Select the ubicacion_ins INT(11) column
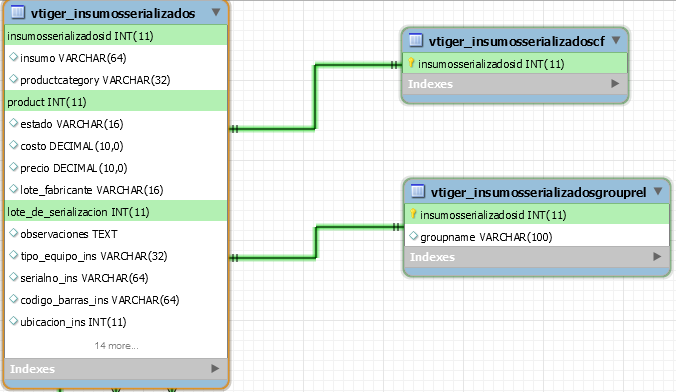Viewport: 676px width, 392px height. click(116, 322)
